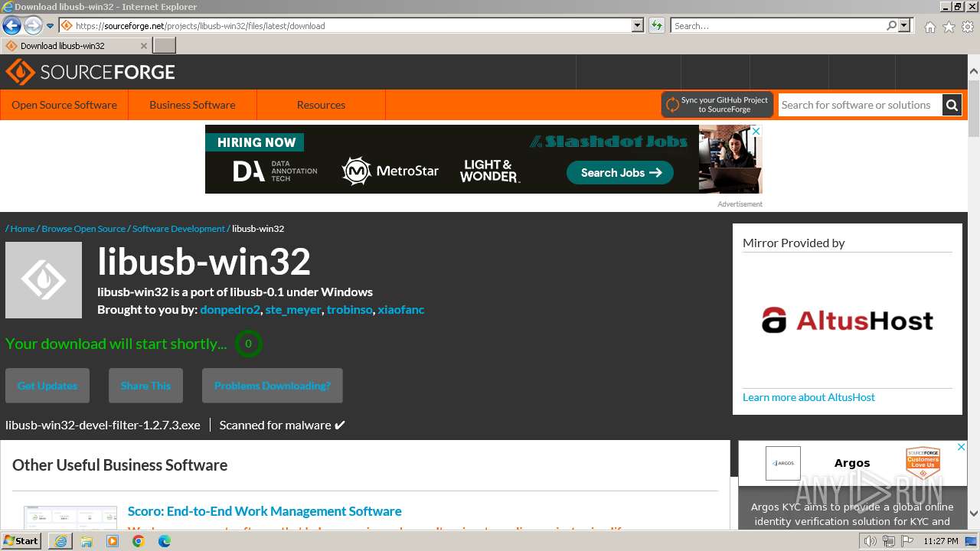Click the network tray icon

tap(888, 541)
